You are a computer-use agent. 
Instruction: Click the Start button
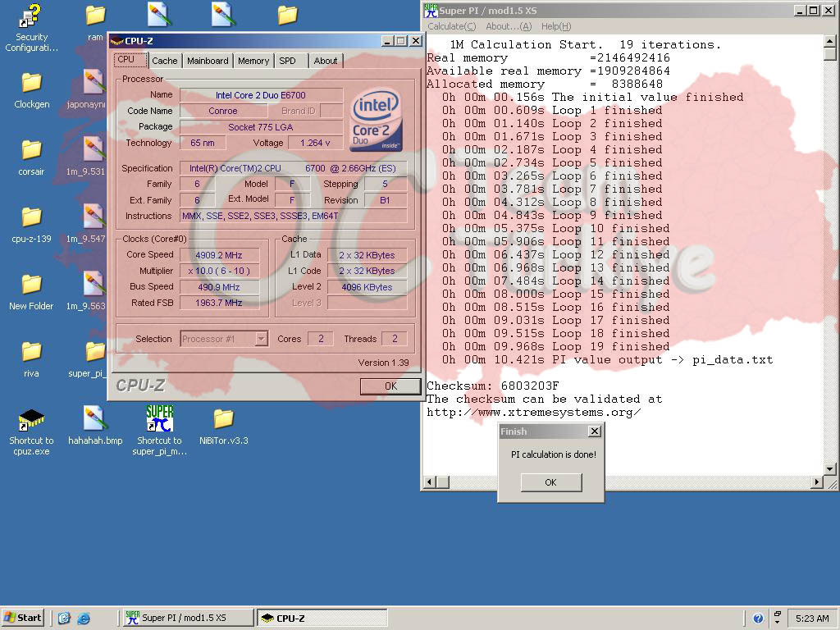coord(22,618)
